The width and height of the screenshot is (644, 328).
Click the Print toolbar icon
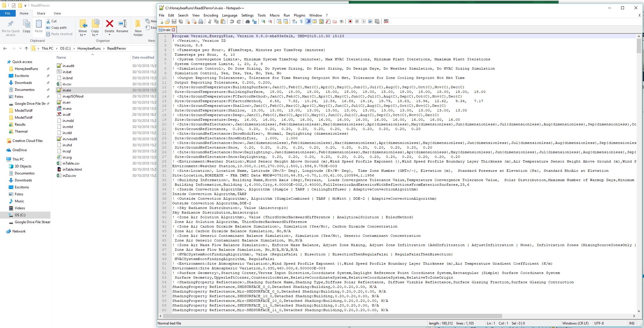[x=201, y=21]
